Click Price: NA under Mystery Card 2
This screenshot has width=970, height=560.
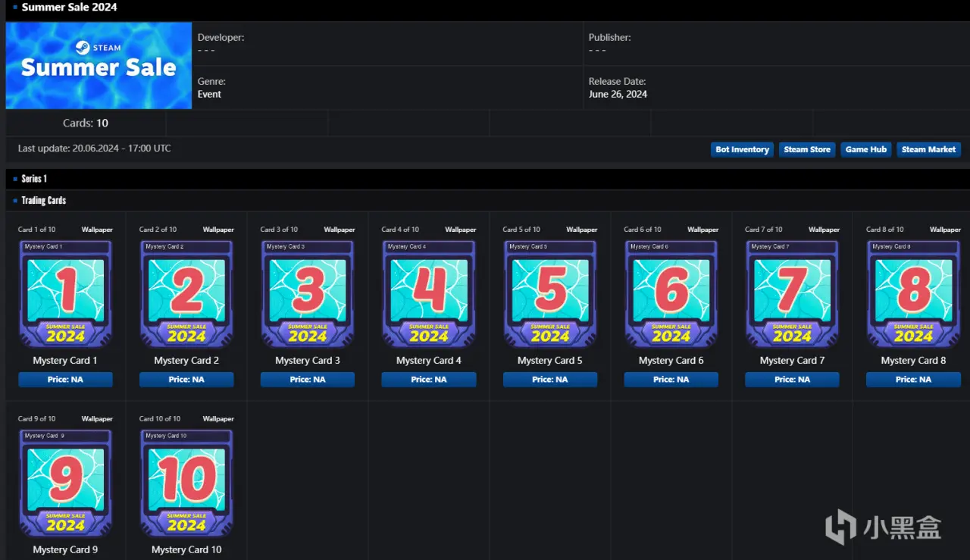[x=186, y=379]
